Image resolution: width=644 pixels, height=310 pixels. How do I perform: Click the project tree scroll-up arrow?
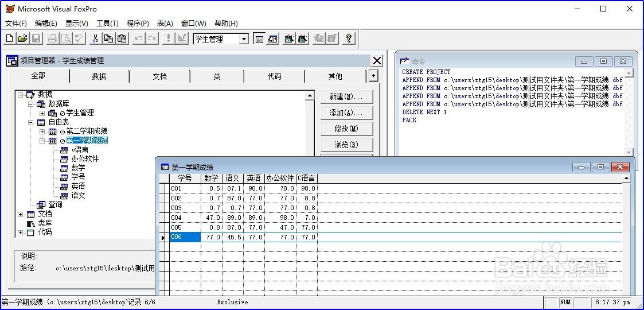310,96
